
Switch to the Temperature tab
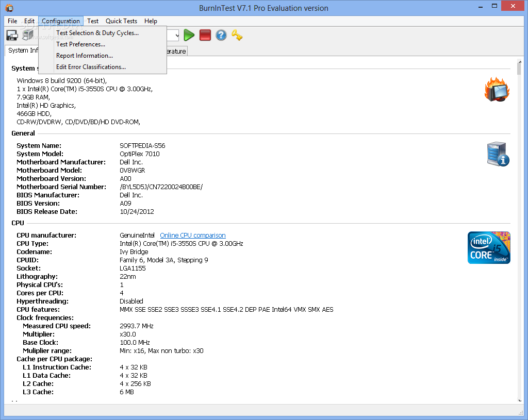[x=177, y=51]
